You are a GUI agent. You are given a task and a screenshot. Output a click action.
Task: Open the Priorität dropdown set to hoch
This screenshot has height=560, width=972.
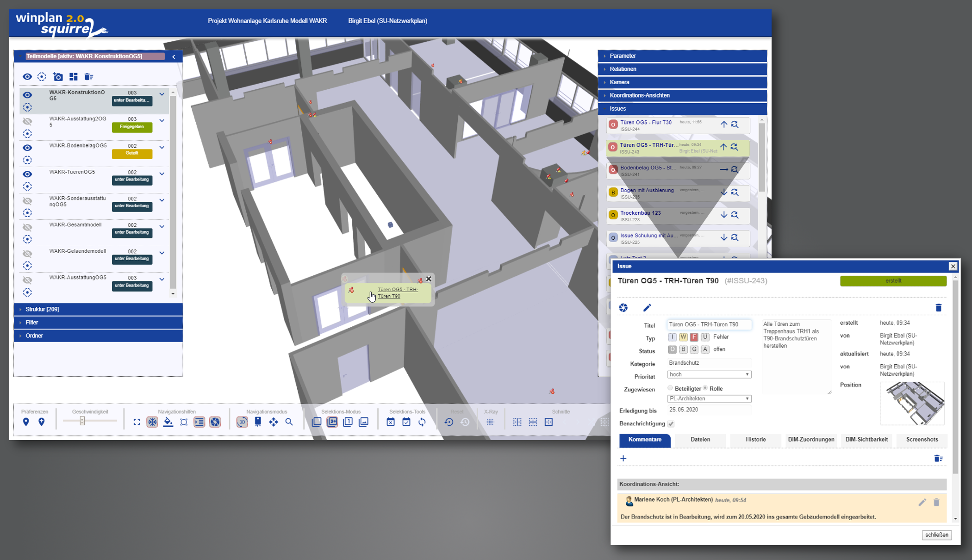pos(709,374)
